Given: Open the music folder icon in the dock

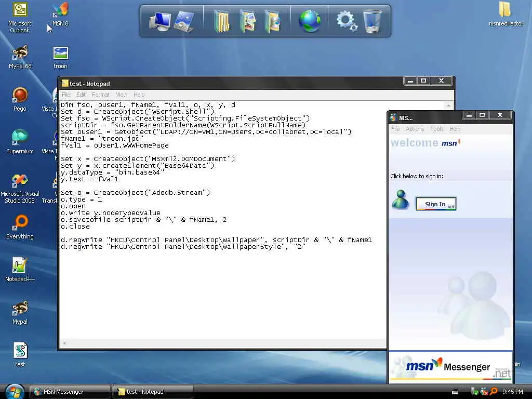Looking at the screenshot, I should [273, 21].
